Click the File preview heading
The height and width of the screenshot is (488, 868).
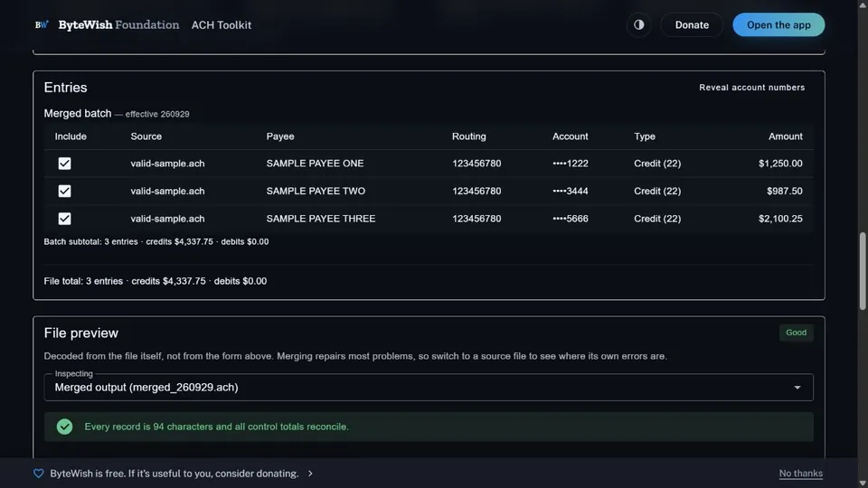pyautogui.click(x=80, y=333)
